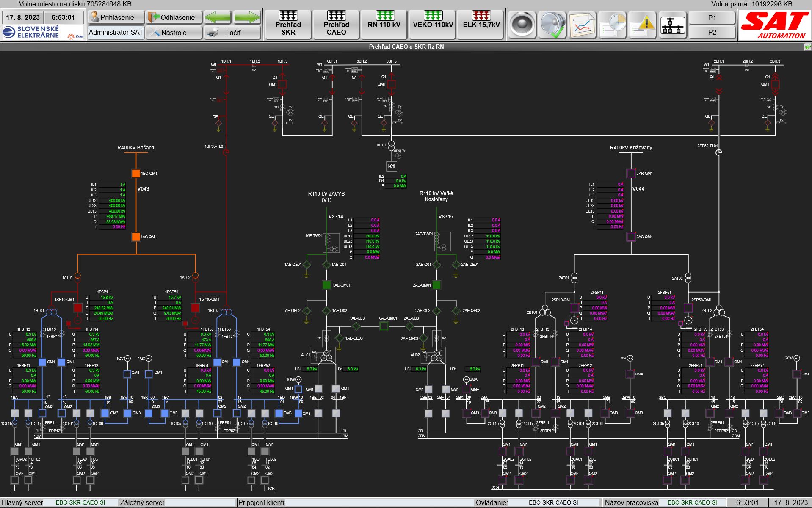Select orange breaker 1BO-QM1
The height and width of the screenshot is (508, 812).
(136, 174)
